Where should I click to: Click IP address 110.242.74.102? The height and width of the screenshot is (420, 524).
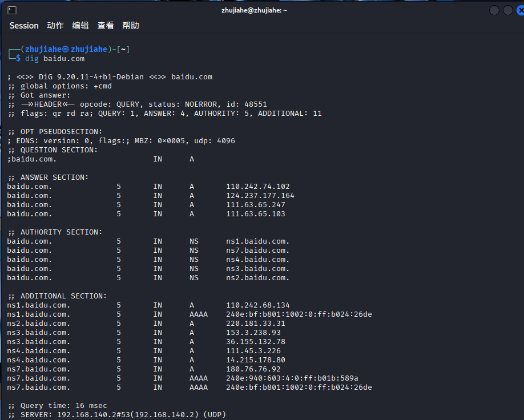(258, 187)
